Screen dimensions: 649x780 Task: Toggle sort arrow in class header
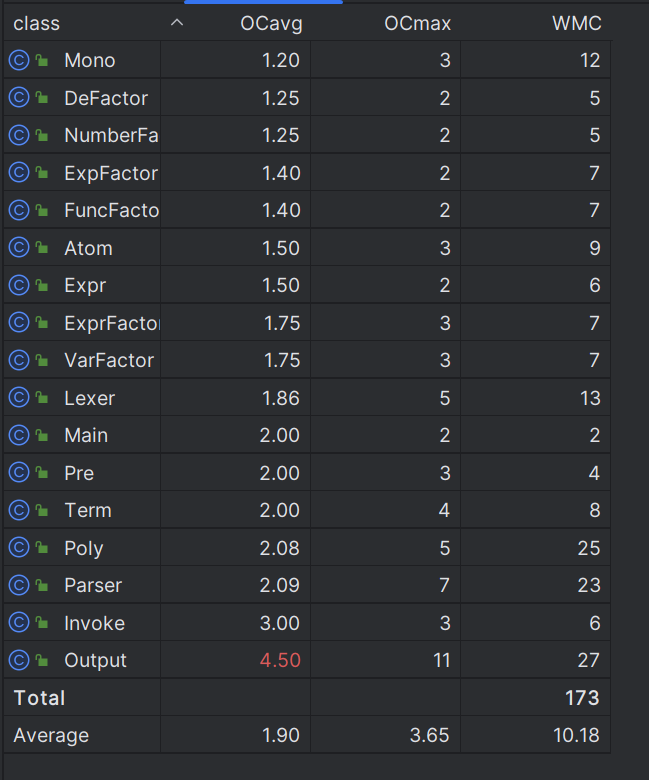point(177,22)
